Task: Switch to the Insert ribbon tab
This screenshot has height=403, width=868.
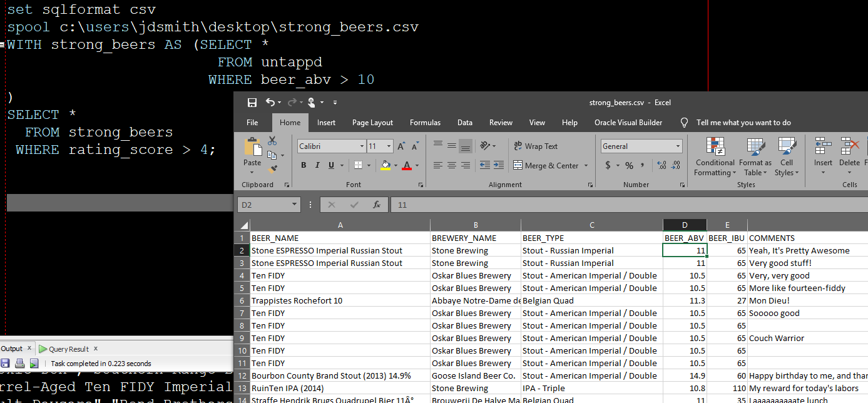Action: click(326, 123)
